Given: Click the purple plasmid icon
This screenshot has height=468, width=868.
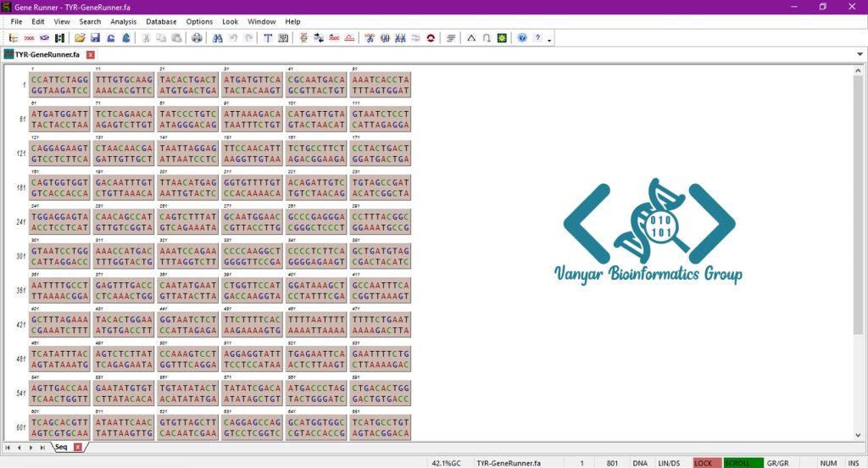Looking at the screenshot, I should 44,37.
